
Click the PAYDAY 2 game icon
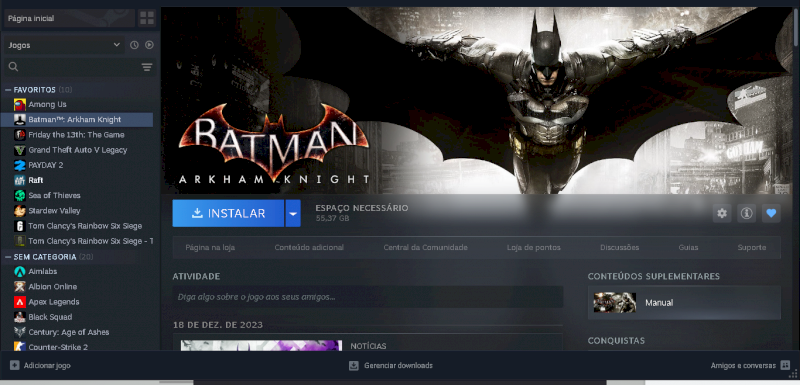click(x=20, y=165)
